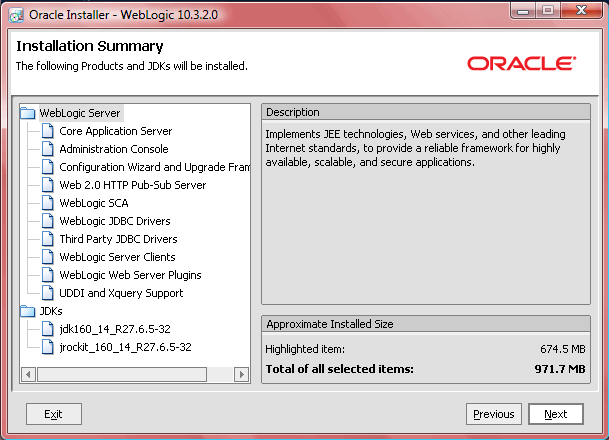The width and height of the screenshot is (609, 440).
Task: Select Core Application Server in the tree
Action: pyautogui.click(x=116, y=131)
